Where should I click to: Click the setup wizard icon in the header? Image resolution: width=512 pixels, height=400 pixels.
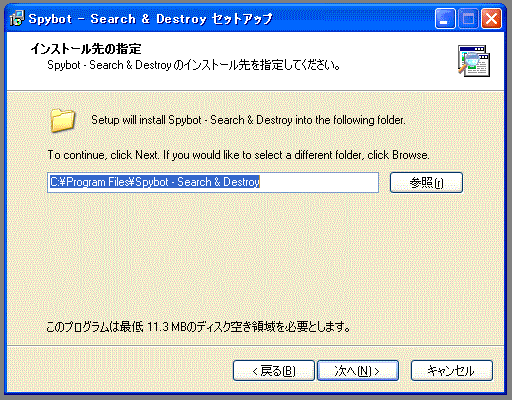474,61
